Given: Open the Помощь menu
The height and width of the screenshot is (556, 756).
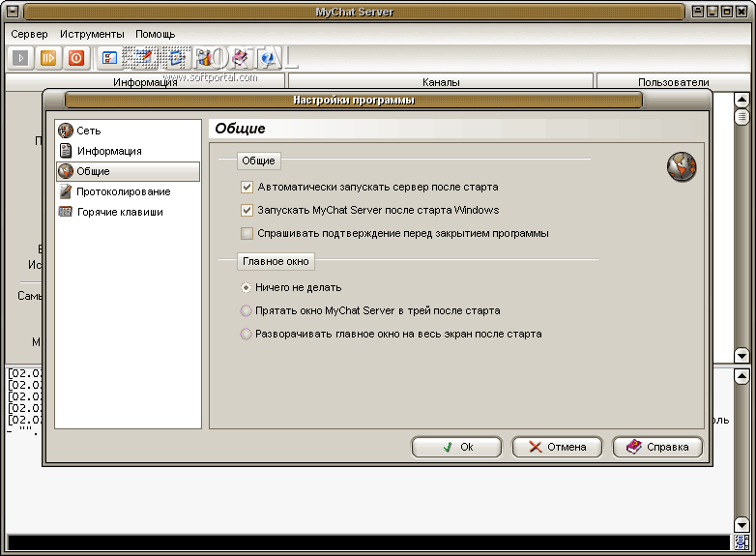Looking at the screenshot, I should (x=156, y=34).
